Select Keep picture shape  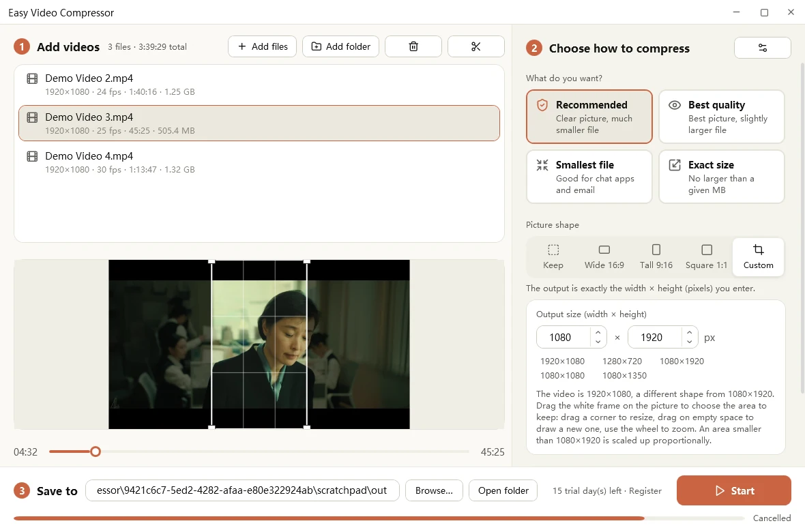pos(553,256)
